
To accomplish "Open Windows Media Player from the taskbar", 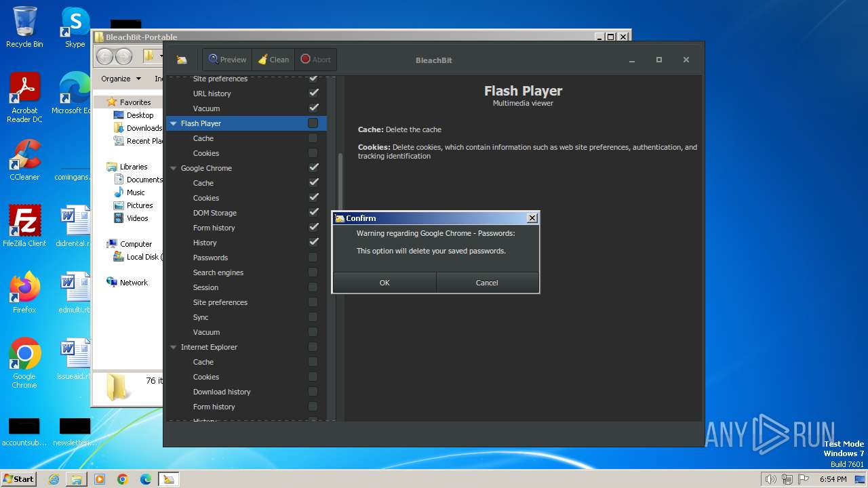I will coord(100,479).
